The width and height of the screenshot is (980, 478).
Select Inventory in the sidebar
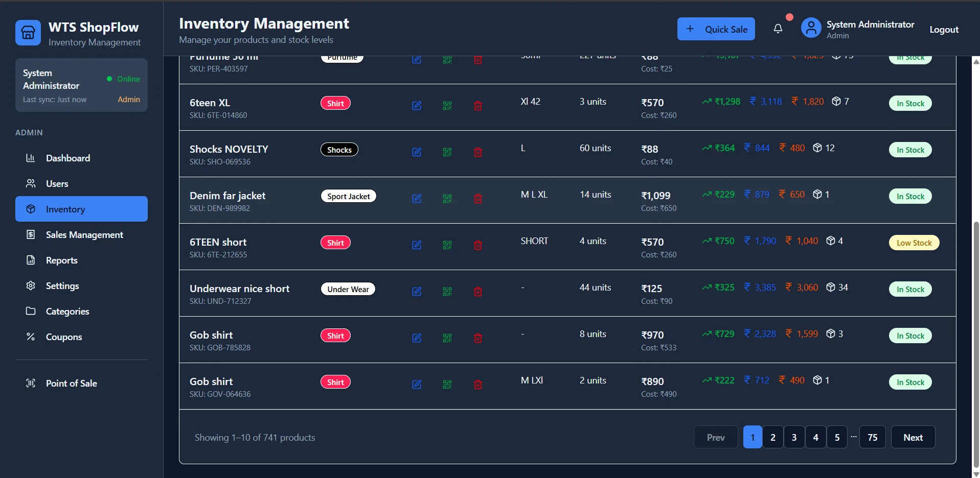point(81,209)
